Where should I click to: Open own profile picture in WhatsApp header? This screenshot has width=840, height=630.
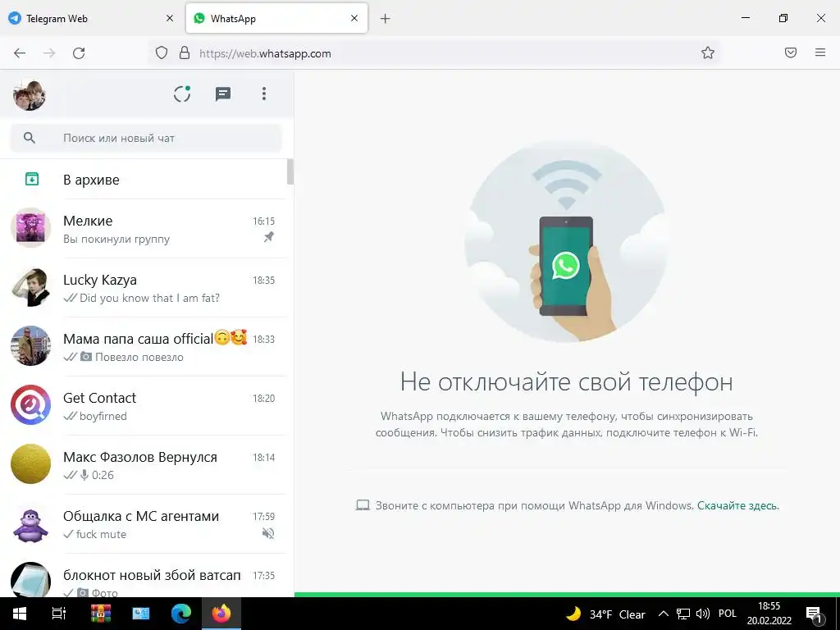click(30, 95)
